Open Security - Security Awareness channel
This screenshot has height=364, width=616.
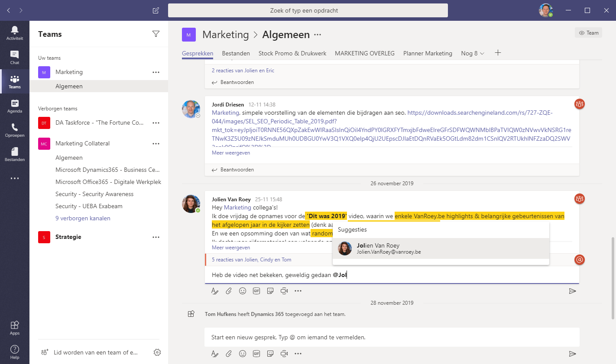pos(94,194)
